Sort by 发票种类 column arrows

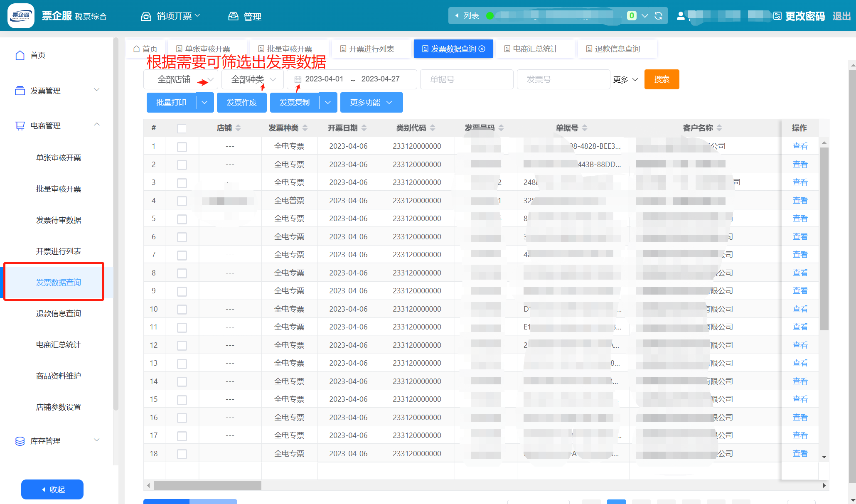pyautogui.click(x=305, y=128)
